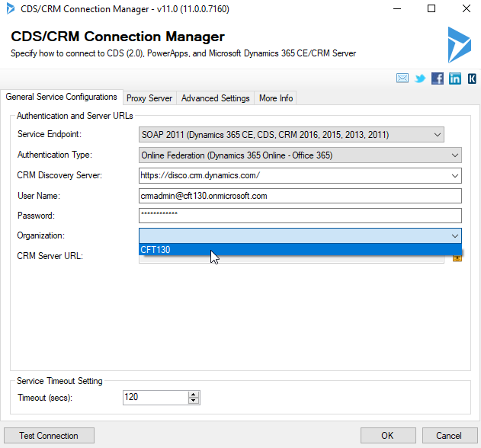
Task: Click the email envelope icon
Action: click(x=402, y=78)
